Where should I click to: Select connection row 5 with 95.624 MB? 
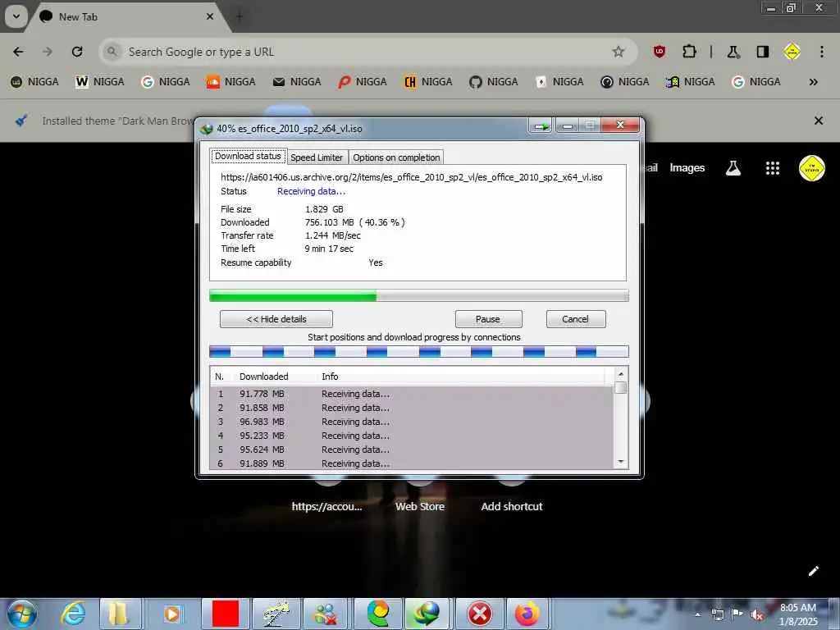pyautogui.click(x=412, y=450)
